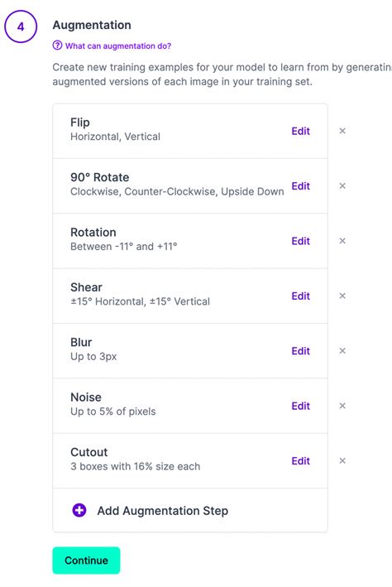Click the question mark help icon
392x587 pixels.
tap(57, 46)
